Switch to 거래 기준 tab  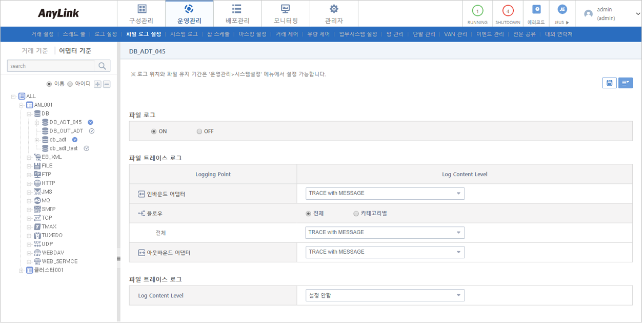click(35, 51)
